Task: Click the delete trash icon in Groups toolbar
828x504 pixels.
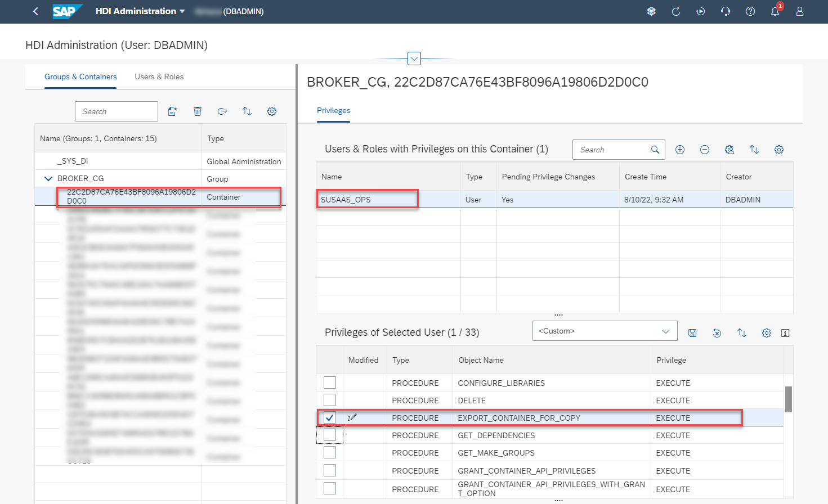Action: 198,111
